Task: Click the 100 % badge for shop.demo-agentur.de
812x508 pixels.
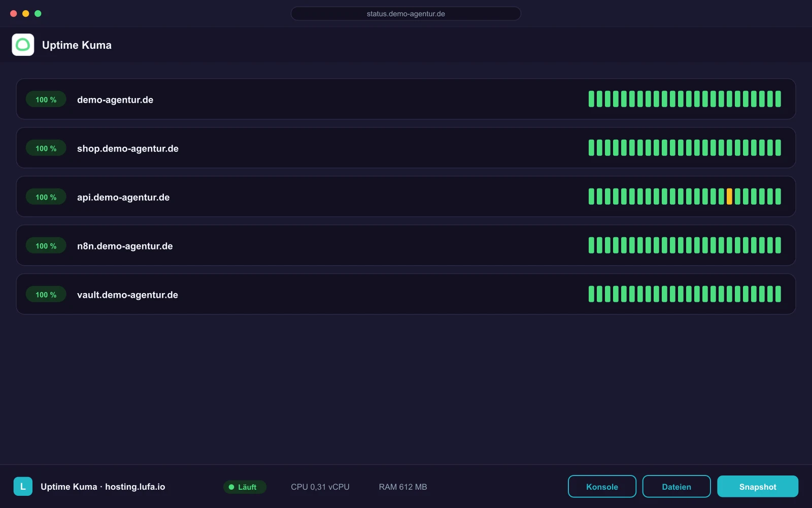Action: click(46, 148)
